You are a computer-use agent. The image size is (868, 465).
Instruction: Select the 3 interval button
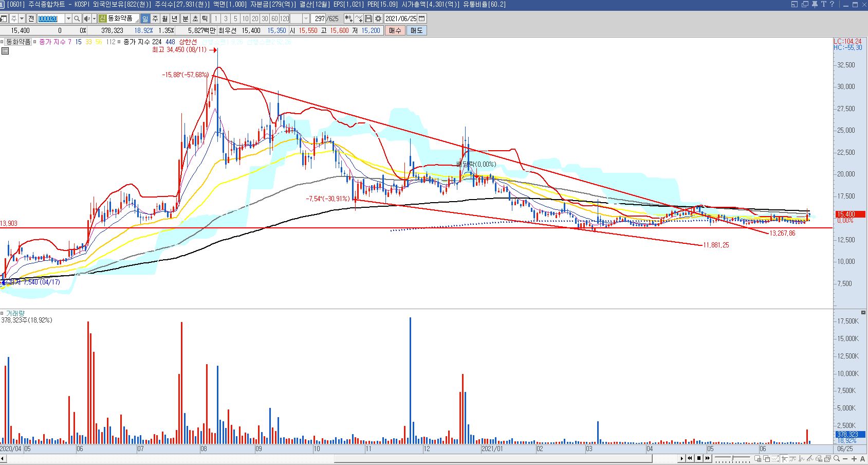coord(226,19)
